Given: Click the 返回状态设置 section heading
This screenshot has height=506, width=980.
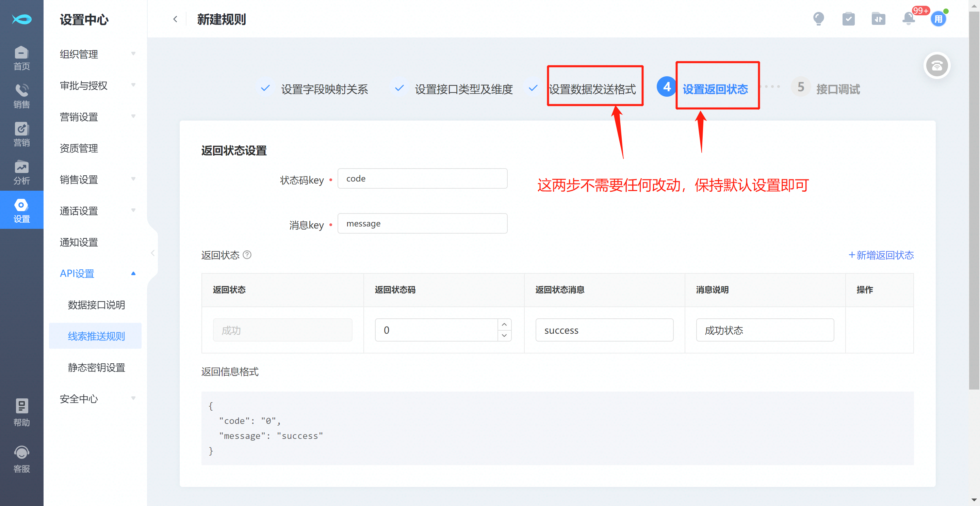Looking at the screenshot, I should (234, 151).
